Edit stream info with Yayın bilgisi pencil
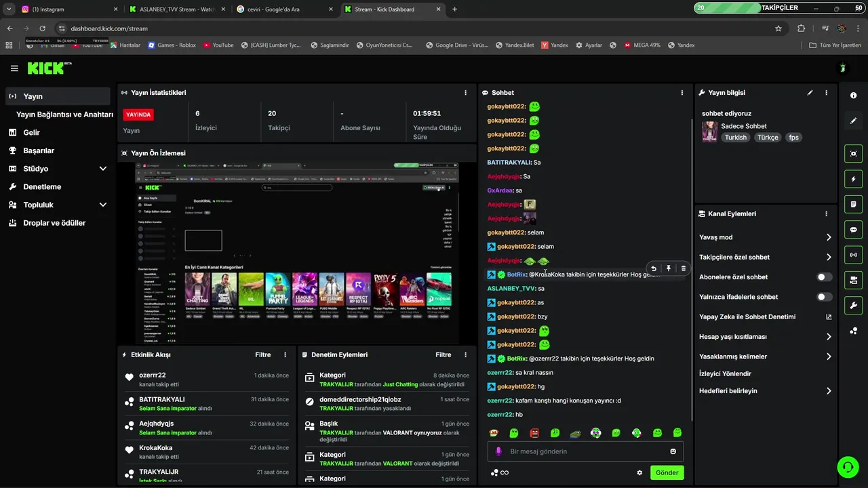Image resolution: width=868 pixels, height=488 pixels. coord(810,93)
